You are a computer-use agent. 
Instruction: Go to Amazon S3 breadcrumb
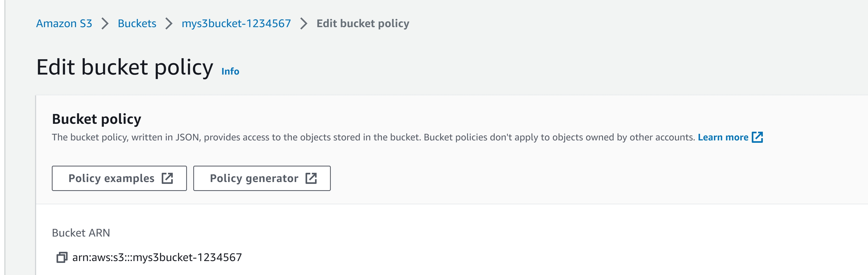64,24
